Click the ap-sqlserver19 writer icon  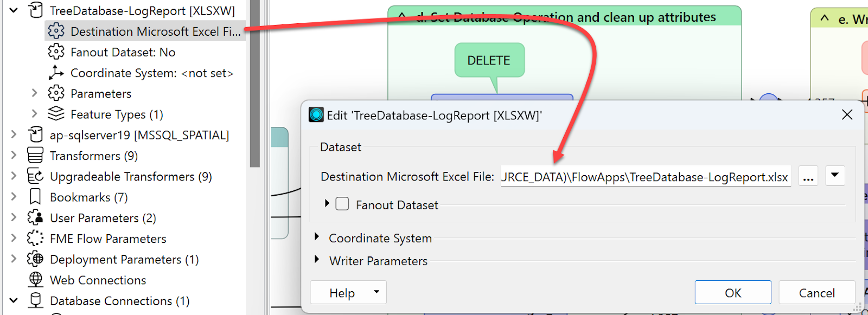pos(35,134)
